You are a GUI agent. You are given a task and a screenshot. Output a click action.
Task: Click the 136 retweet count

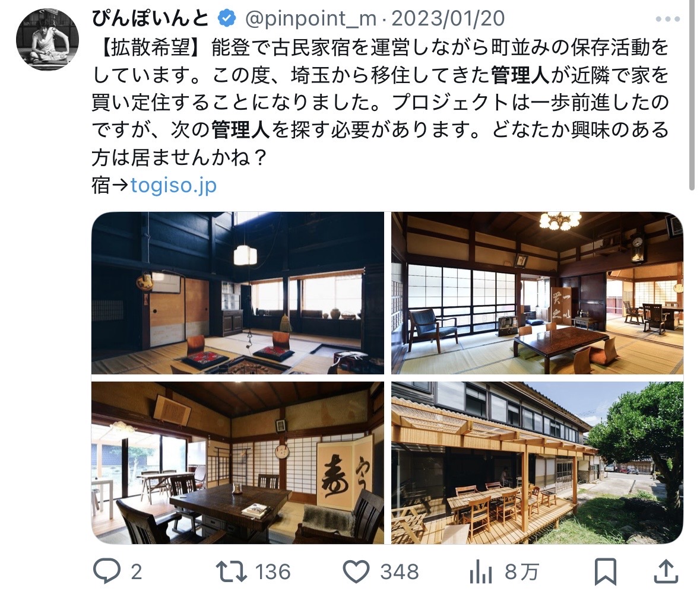tap(273, 572)
